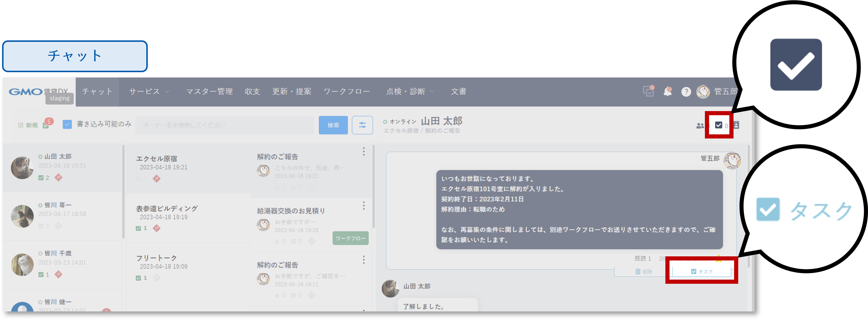Click the task list icon in navbar

point(648,92)
